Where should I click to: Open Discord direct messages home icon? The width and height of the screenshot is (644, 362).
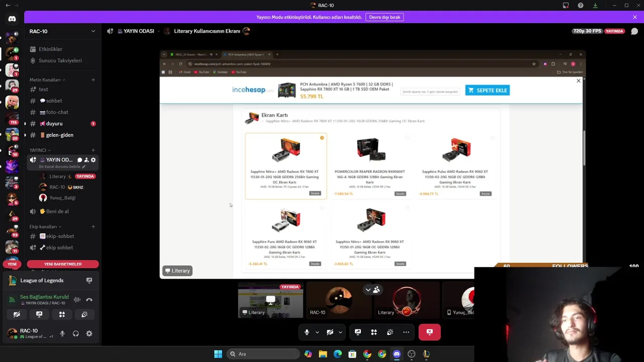pos(12,19)
